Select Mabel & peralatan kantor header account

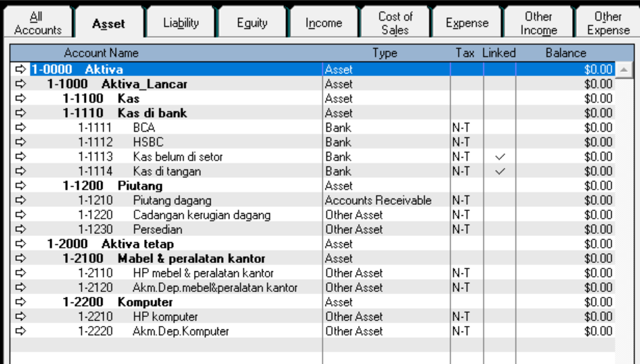coord(191,258)
